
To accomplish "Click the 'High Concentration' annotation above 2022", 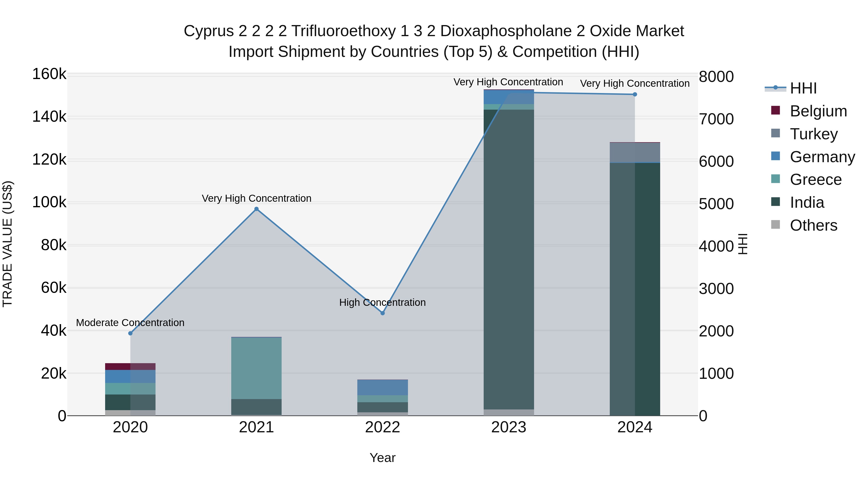I will (x=382, y=302).
